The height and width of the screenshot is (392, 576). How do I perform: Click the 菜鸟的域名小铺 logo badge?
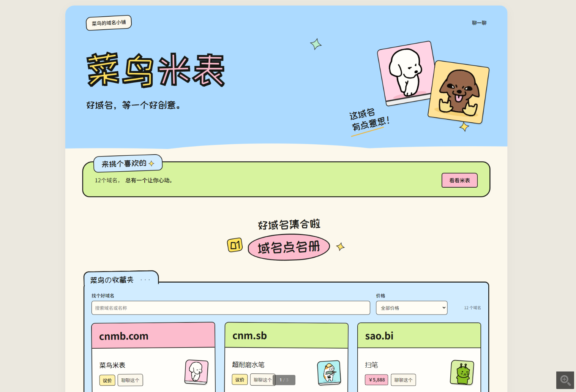109,23
